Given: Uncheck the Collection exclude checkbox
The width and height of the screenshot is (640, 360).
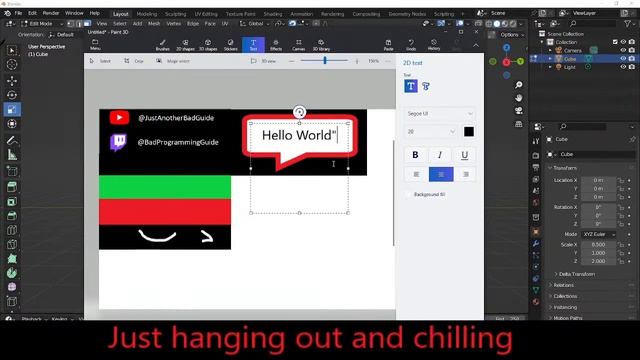Looking at the screenshot, I should [615, 42].
